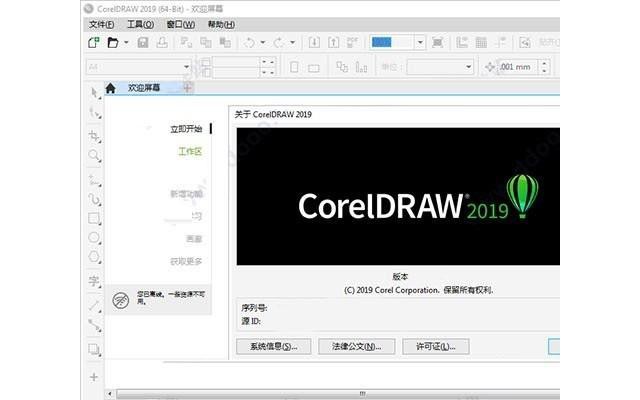Select the Crop tool
640x400 pixels.
click(95, 136)
